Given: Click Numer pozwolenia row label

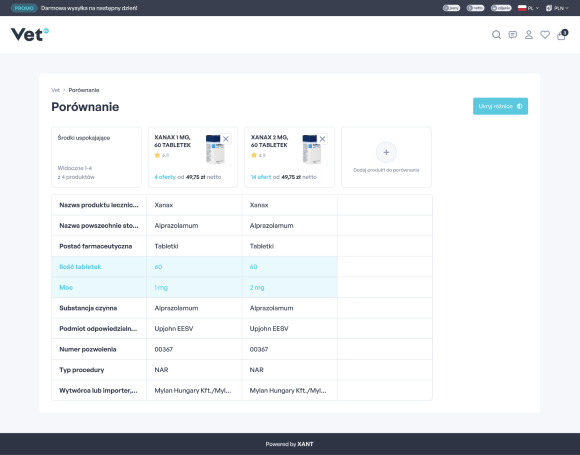Looking at the screenshot, I should pyautogui.click(x=88, y=349).
